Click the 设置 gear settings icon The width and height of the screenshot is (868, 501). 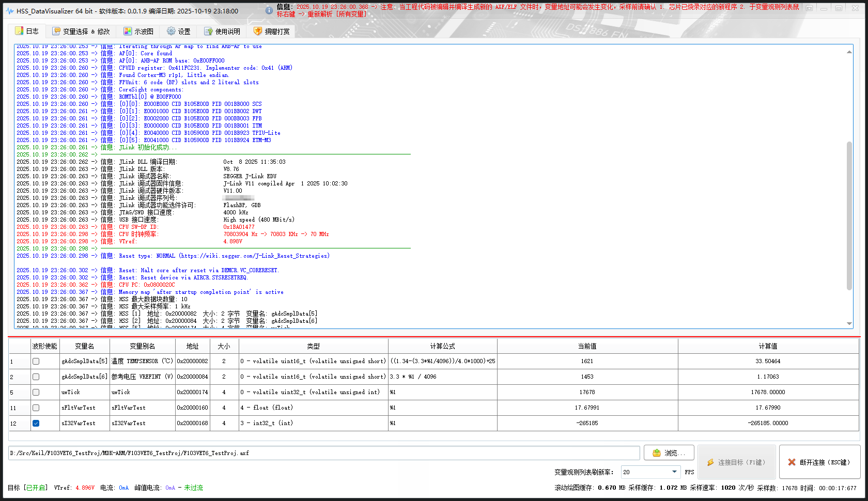tap(171, 31)
